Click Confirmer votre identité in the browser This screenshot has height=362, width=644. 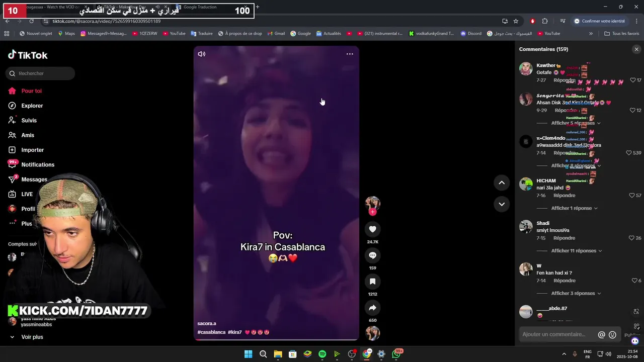pos(599,21)
